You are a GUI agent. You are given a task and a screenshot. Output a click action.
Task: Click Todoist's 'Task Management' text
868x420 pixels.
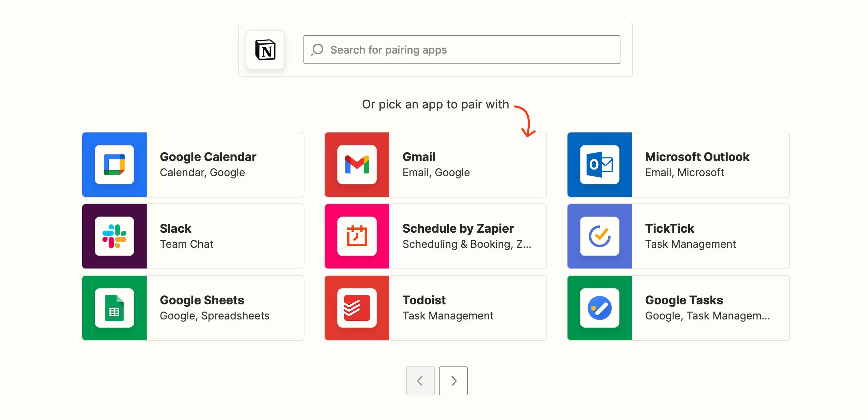tap(448, 315)
